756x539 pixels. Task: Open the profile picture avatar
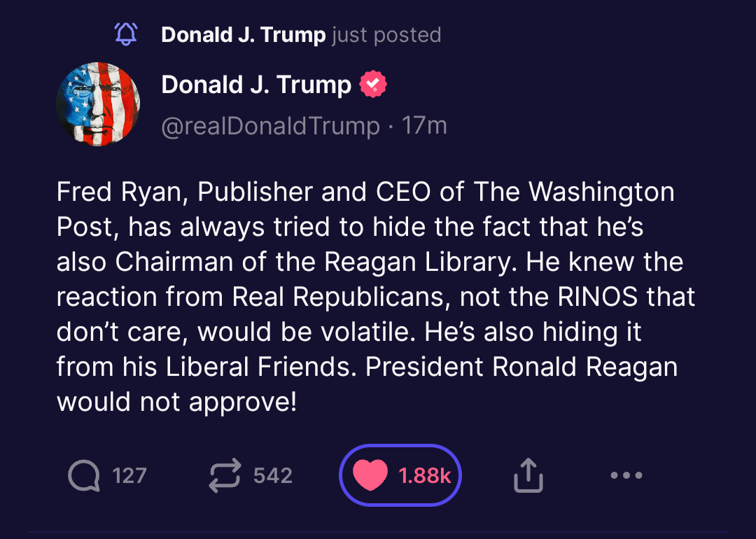(x=98, y=104)
